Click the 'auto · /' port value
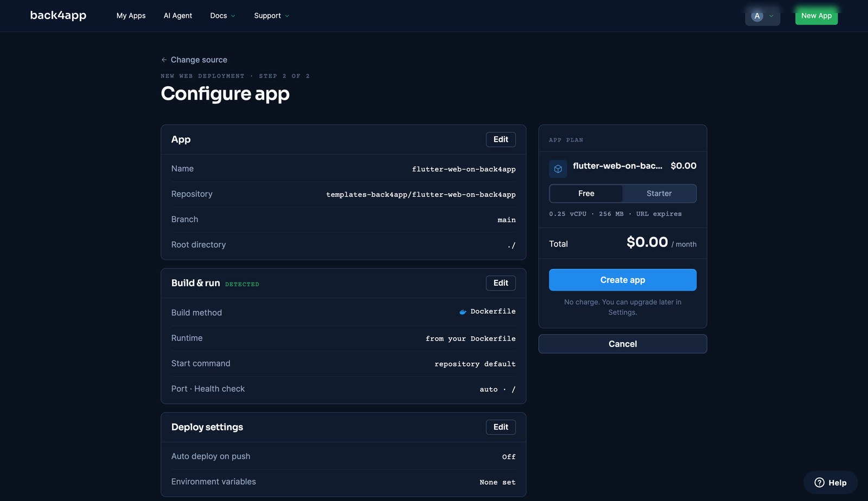868x501 pixels. click(x=497, y=389)
